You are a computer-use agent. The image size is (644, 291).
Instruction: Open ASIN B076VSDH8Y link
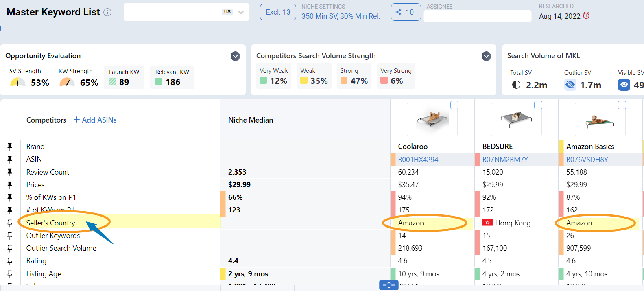587,160
